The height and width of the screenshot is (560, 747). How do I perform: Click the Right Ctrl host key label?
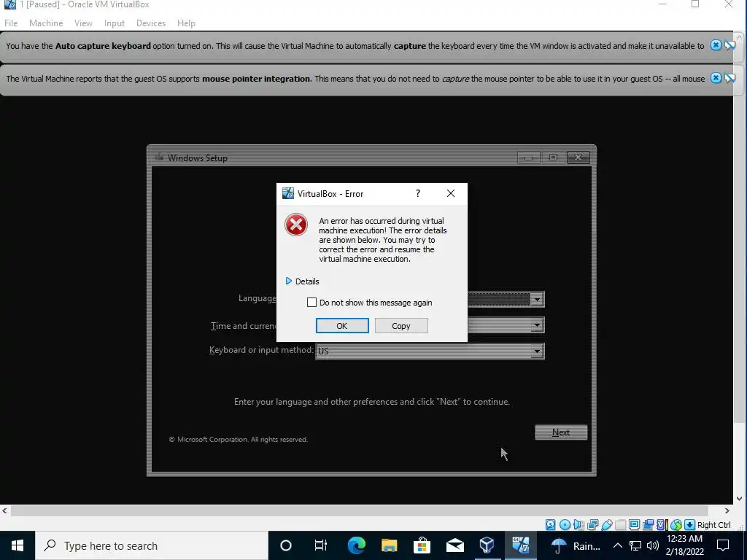click(x=713, y=525)
